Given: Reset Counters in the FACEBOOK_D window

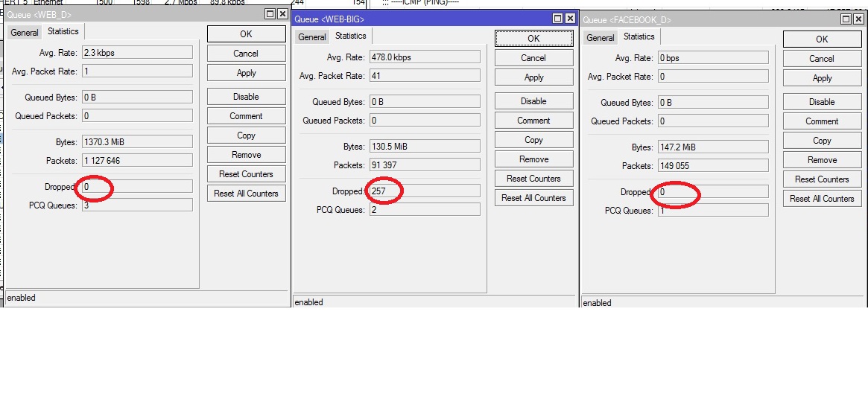Looking at the screenshot, I should 822,179.
